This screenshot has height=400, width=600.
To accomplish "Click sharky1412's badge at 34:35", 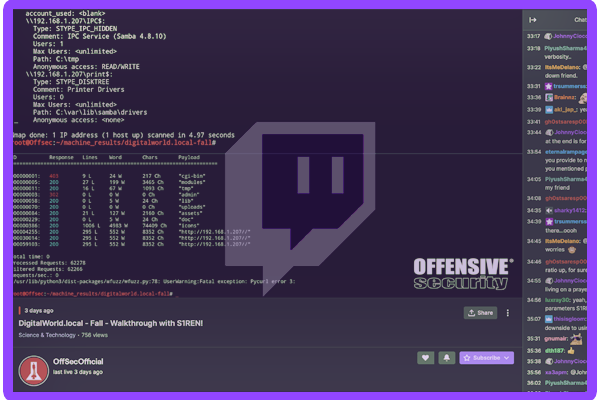I will (549, 211).
